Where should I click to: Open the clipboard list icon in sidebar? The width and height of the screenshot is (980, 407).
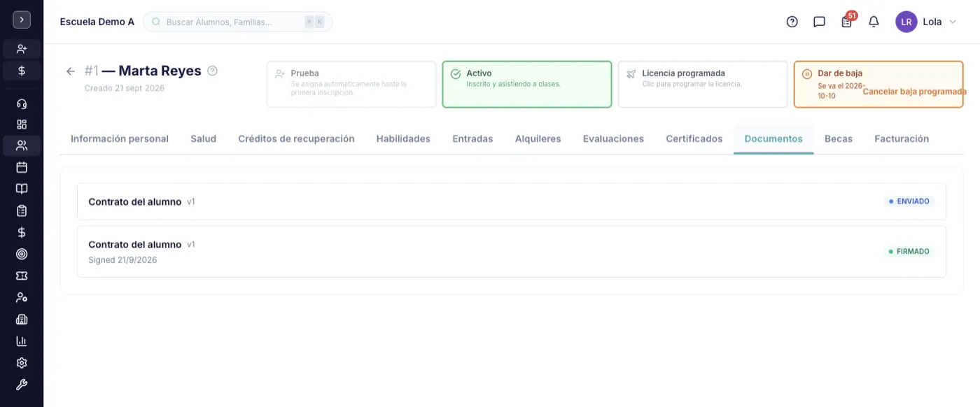[x=22, y=210]
